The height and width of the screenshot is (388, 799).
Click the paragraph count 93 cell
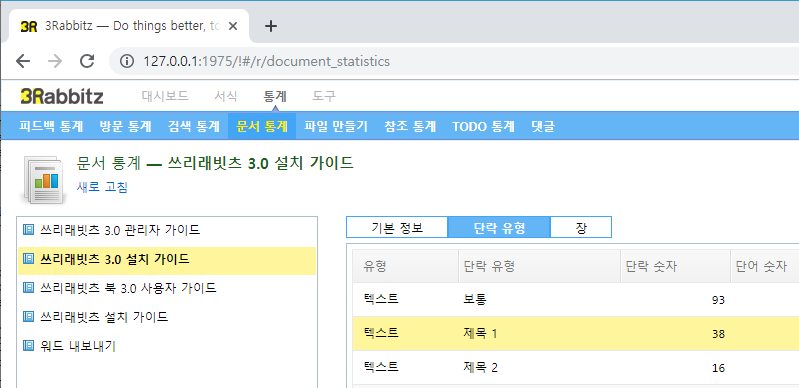click(x=675, y=299)
